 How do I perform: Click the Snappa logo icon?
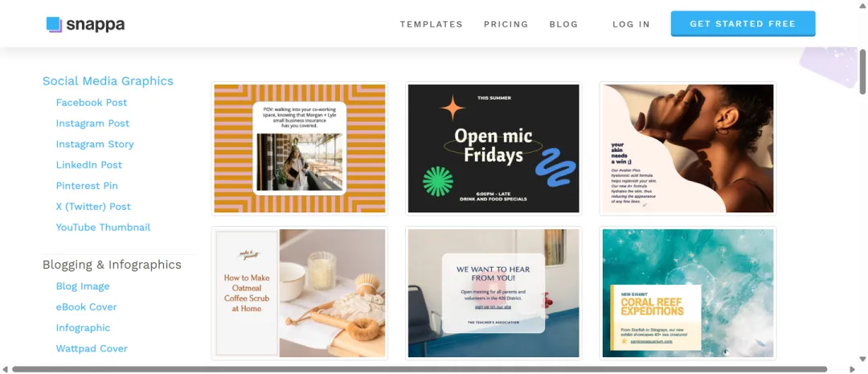[x=55, y=24]
